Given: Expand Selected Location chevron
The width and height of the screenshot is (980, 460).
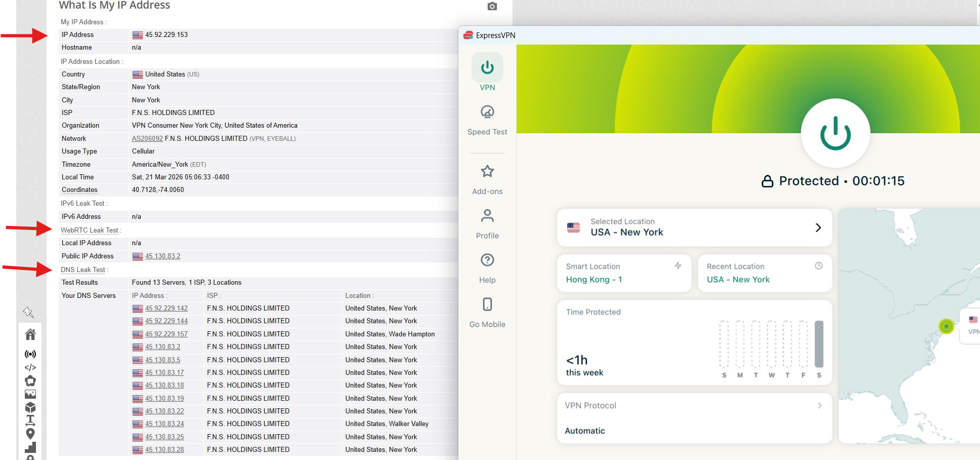Looking at the screenshot, I should [818, 227].
